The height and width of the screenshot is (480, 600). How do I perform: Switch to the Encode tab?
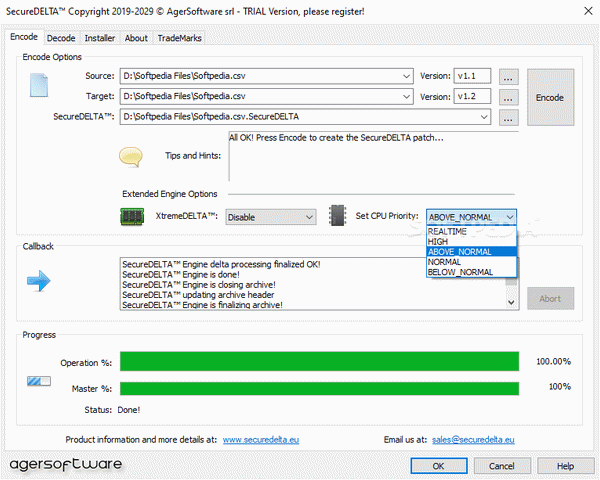tap(24, 37)
